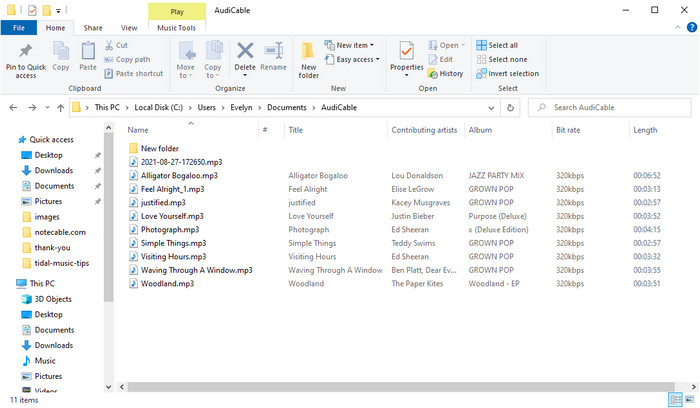Switch to the View ribbon tab

tap(129, 28)
